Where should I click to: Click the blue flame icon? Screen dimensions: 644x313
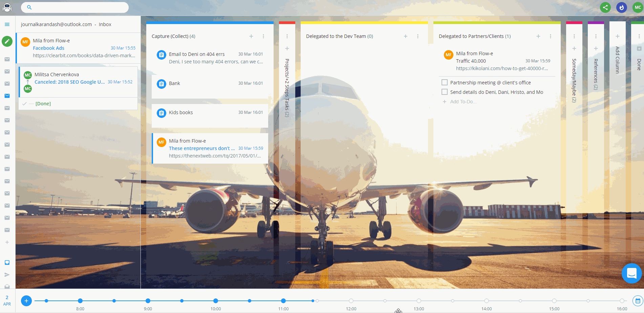tap(621, 7)
